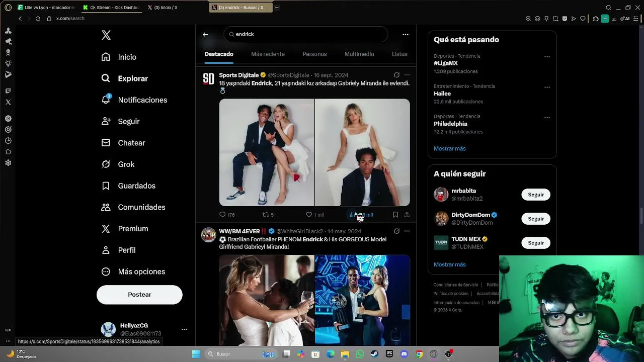
Task: Open Guardados bookmarks
Action: pos(128,186)
